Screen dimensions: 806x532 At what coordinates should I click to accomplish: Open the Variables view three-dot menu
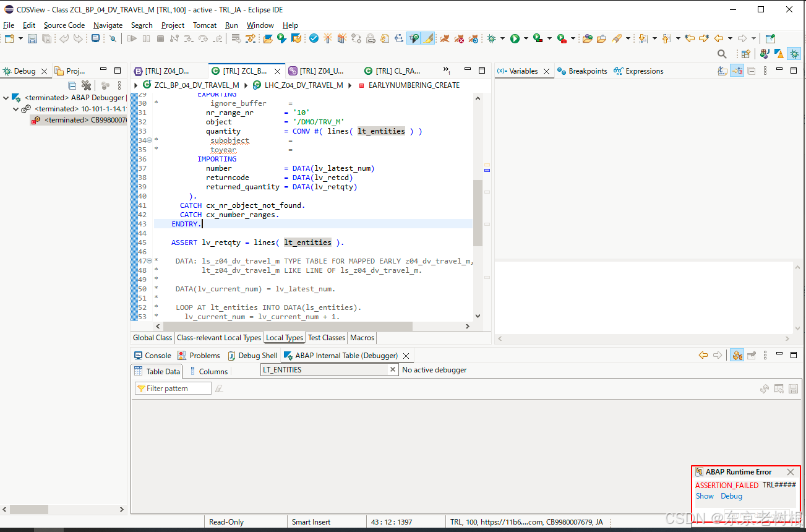point(766,71)
